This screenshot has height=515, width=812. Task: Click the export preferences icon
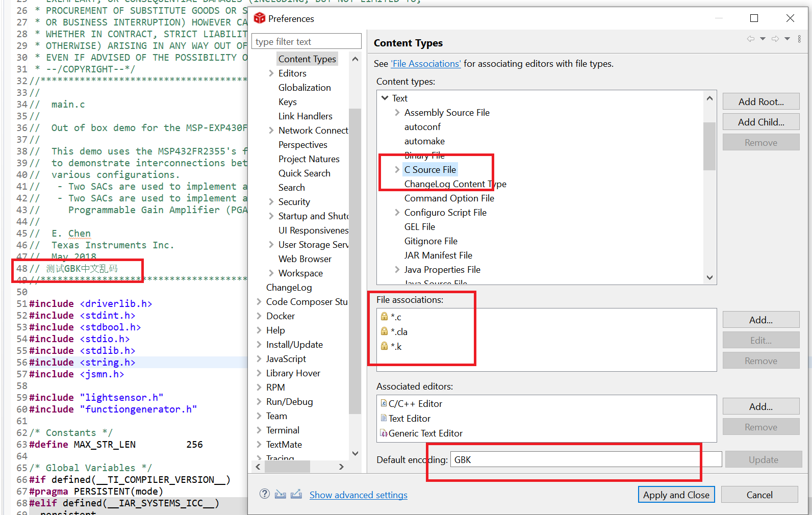coord(296,494)
